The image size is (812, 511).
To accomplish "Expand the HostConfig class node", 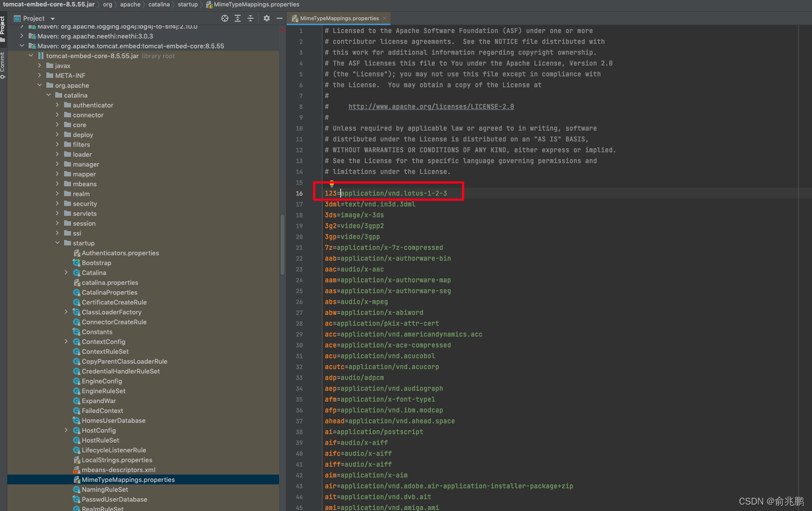I will pos(66,430).
